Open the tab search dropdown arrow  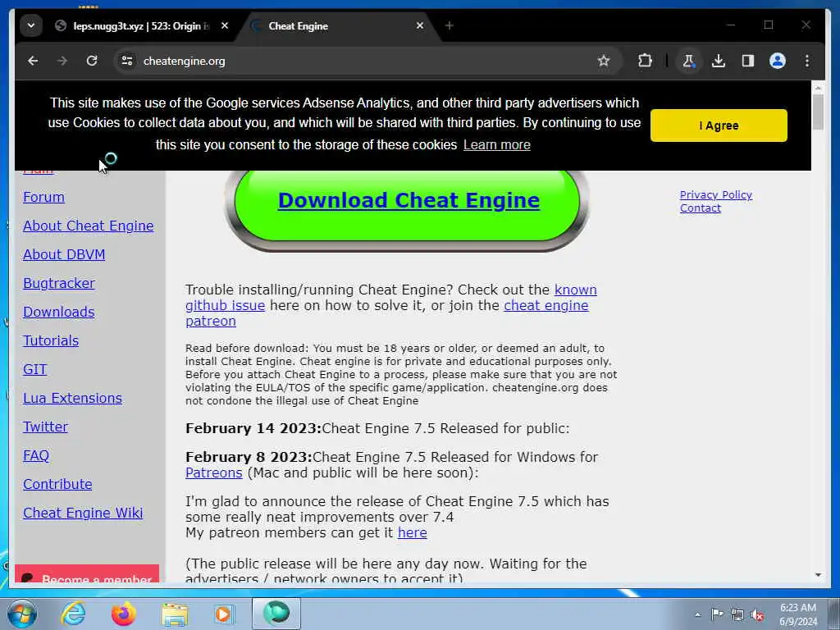point(31,25)
